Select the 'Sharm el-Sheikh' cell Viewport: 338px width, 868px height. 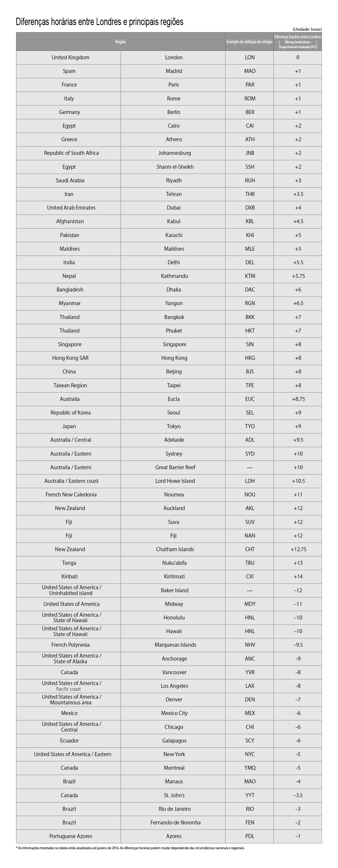pyautogui.click(x=175, y=167)
